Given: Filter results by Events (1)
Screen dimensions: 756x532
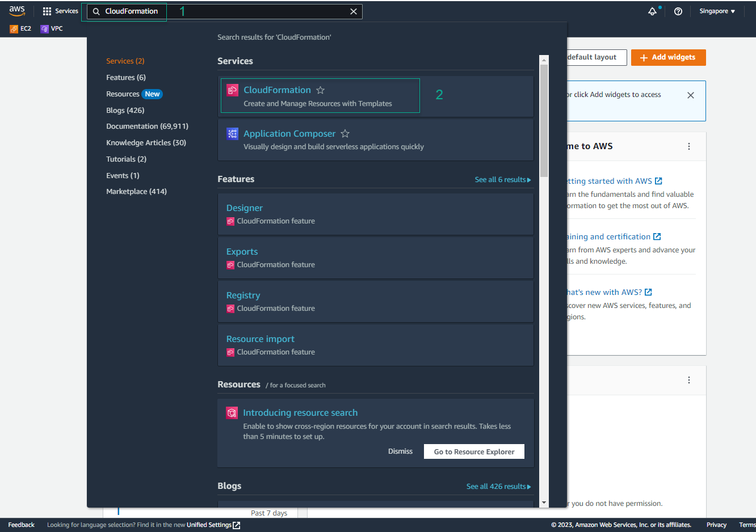Looking at the screenshot, I should pyautogui.click(x=123, y=176).
